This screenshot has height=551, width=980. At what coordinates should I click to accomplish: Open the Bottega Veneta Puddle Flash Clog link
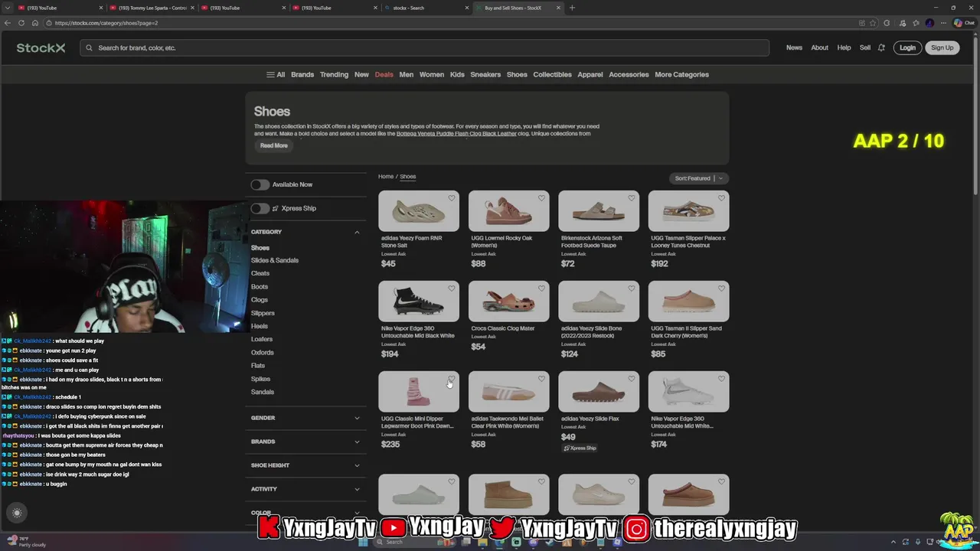[456, 134]
